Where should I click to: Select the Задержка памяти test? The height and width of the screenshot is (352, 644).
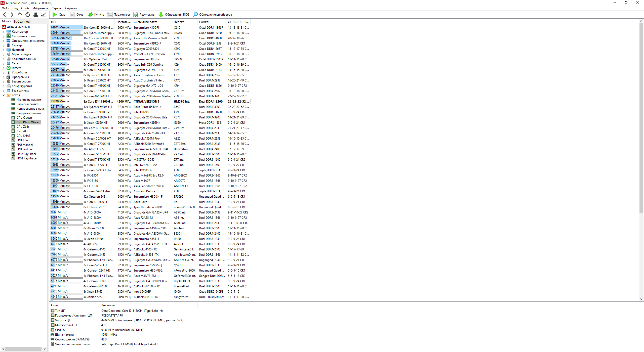point(28,113)
